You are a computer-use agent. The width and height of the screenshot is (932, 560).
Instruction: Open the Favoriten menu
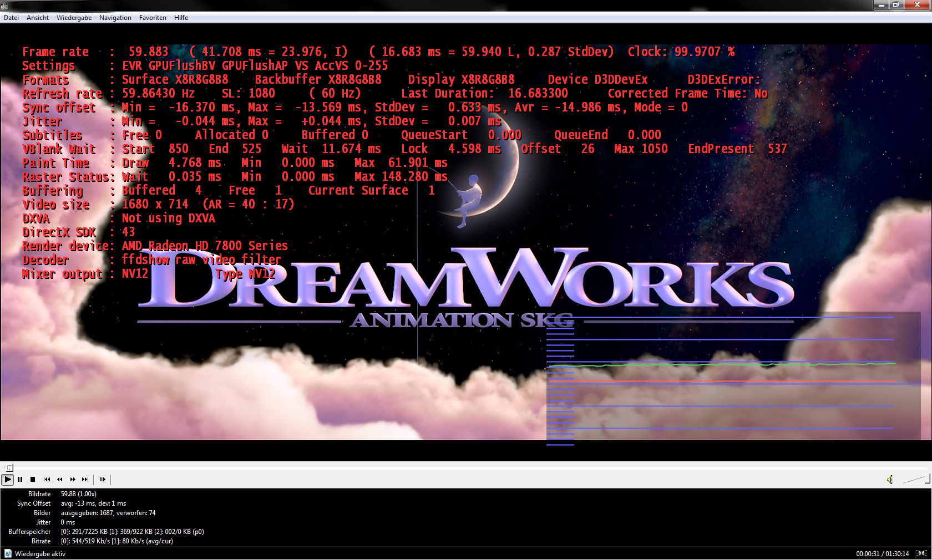coord(153,18)
